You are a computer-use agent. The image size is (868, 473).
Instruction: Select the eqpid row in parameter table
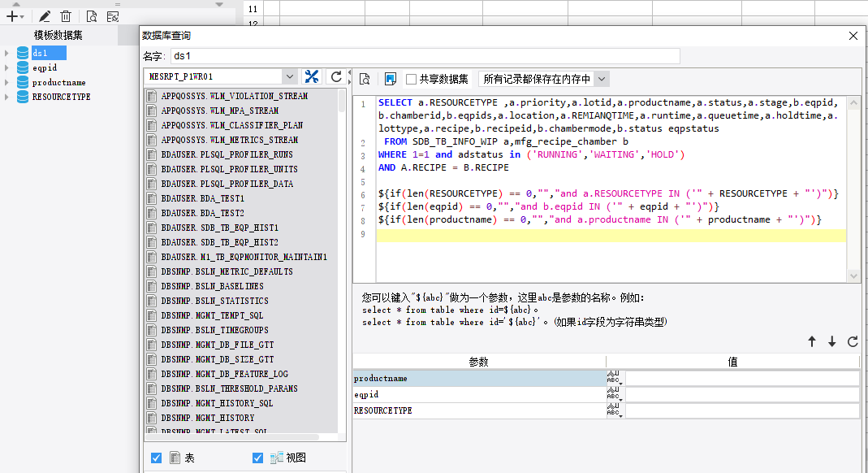point(479,394)
